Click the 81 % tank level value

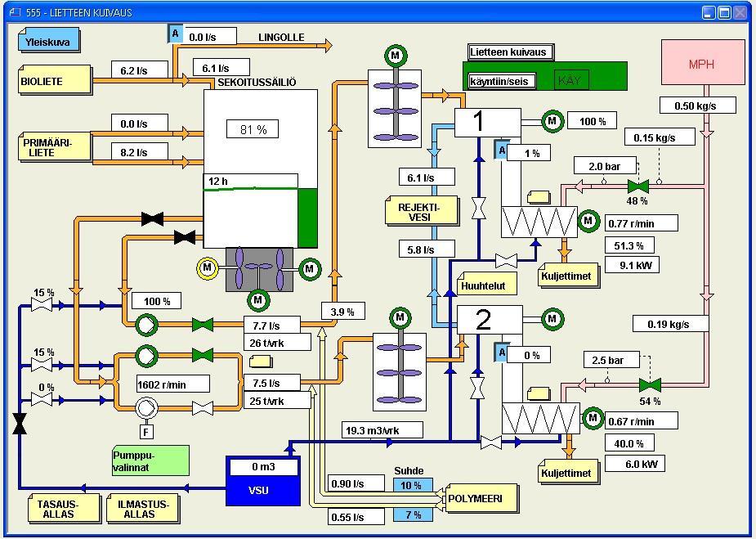(x=253, y=129)
